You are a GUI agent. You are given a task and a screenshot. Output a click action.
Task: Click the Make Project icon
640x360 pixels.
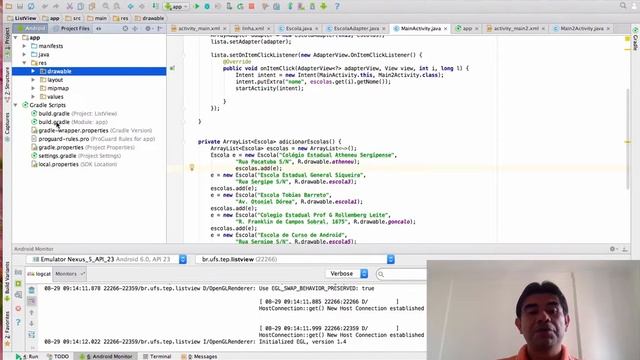tap(155, 6)
